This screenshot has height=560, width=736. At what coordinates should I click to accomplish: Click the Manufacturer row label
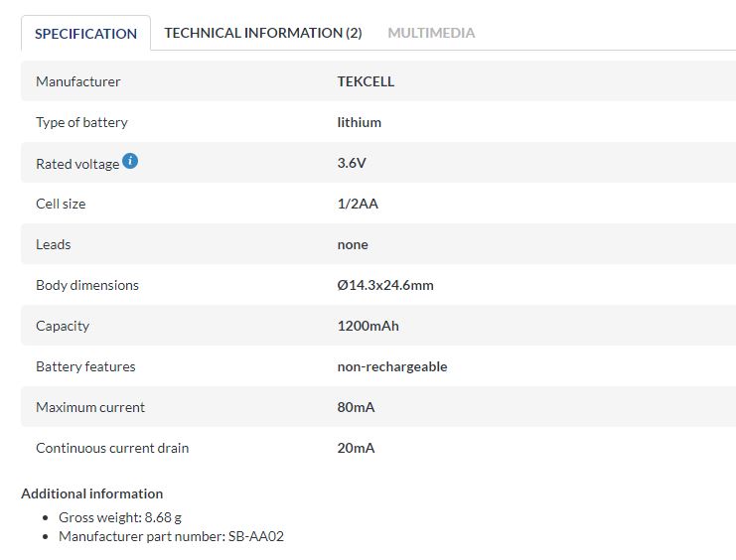77,81
